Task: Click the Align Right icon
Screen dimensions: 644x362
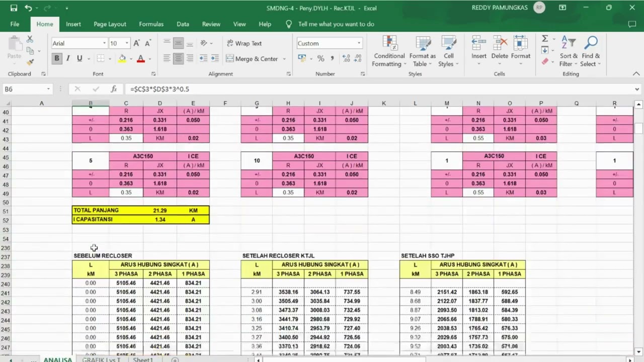Action: 190,58
